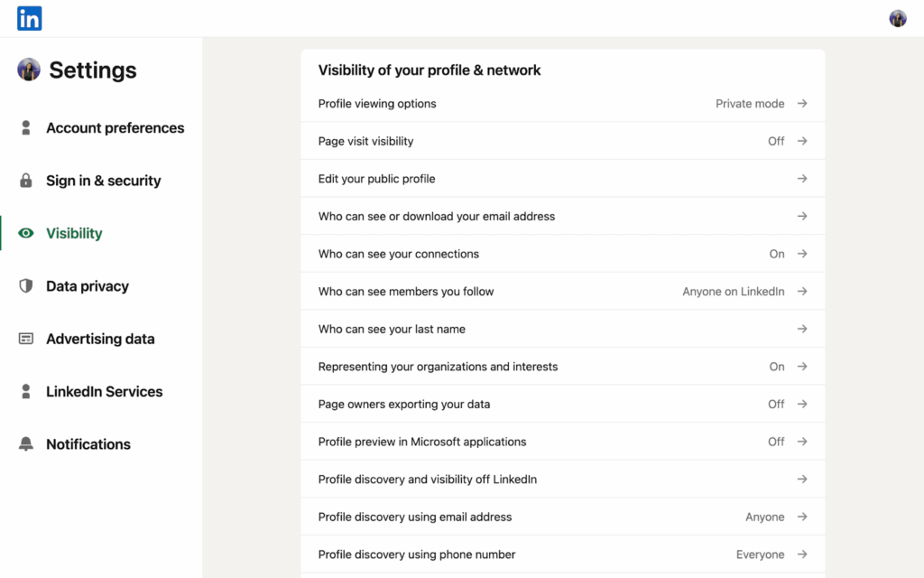Click the Settings profile picture thumbnail
This screenshot has height=578, width=924.
coord(29,70)
